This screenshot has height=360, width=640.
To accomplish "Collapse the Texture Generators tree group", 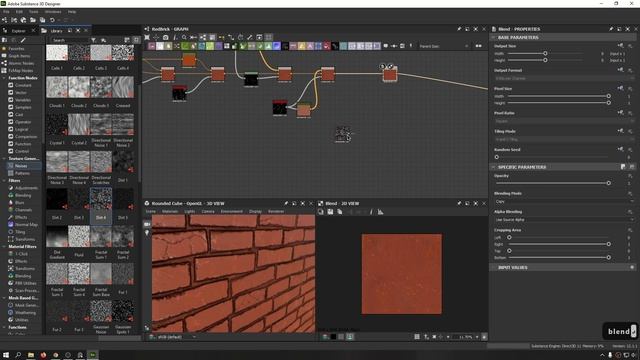I will 4,158.
